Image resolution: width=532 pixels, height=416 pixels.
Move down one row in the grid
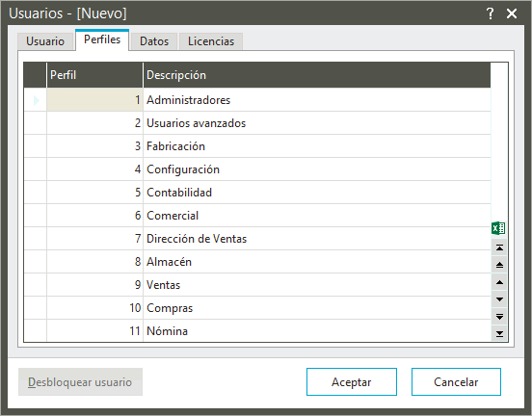click(x=499, y=299)
